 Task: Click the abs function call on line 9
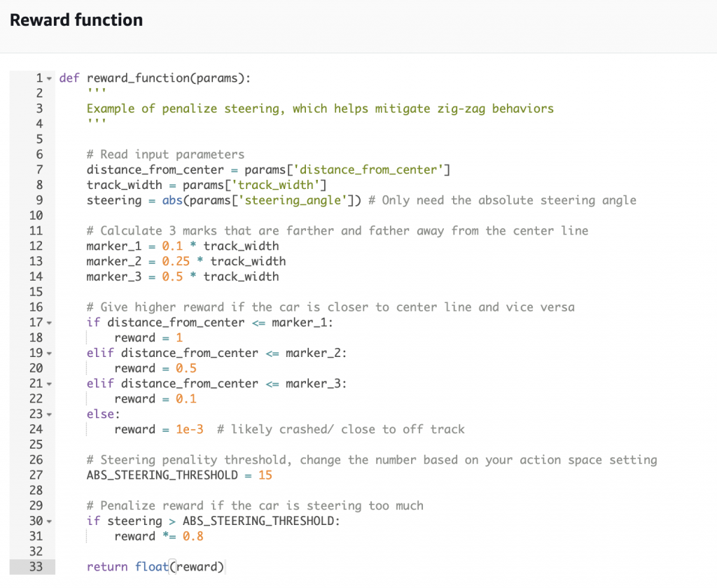(172, 200)
